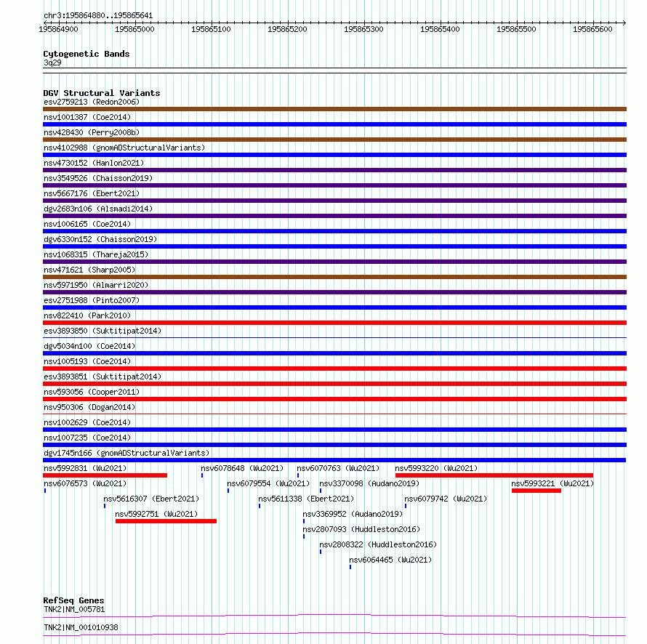
Task: Click the RefSeq Genes track title
Action: pos(73,600)
